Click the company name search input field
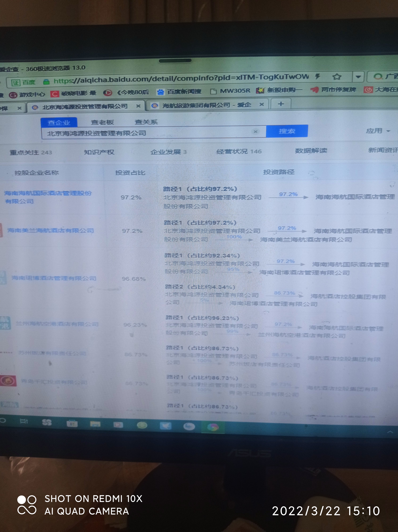The image size is (398, 532). (144, 133)
